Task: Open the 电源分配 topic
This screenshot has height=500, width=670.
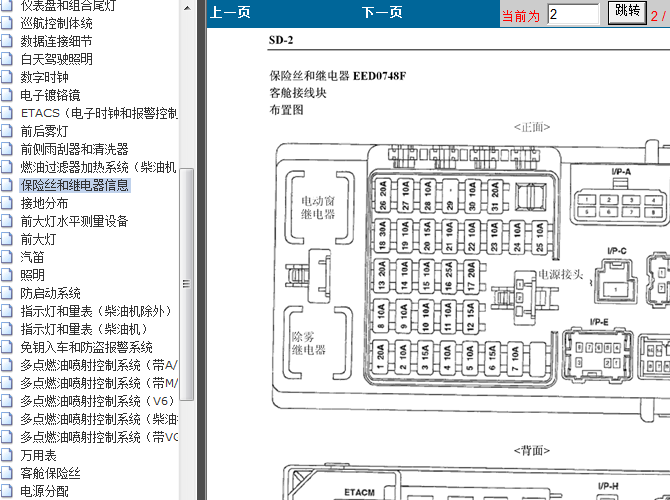Action: pos(44,491)
